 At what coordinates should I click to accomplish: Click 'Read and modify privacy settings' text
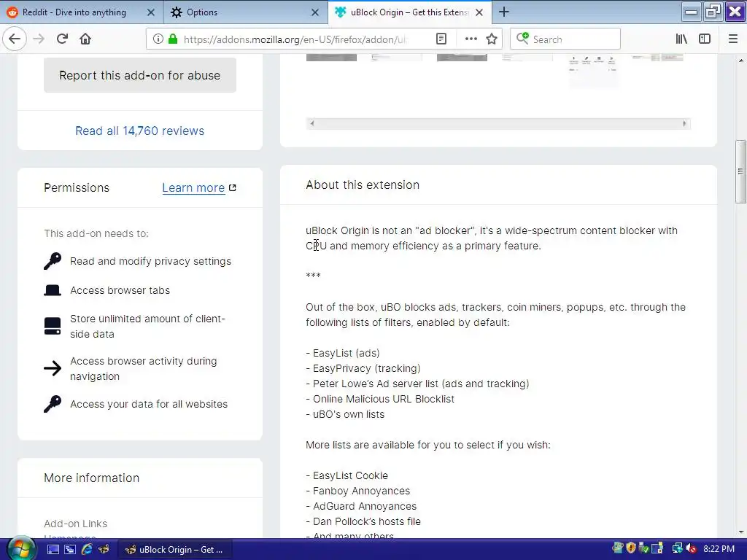click(150, 261)
